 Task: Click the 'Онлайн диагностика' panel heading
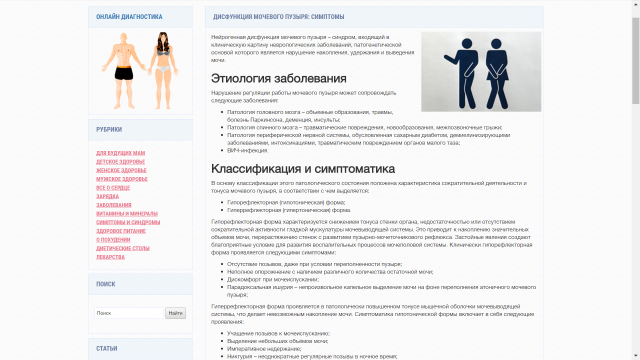pos(129,17)
